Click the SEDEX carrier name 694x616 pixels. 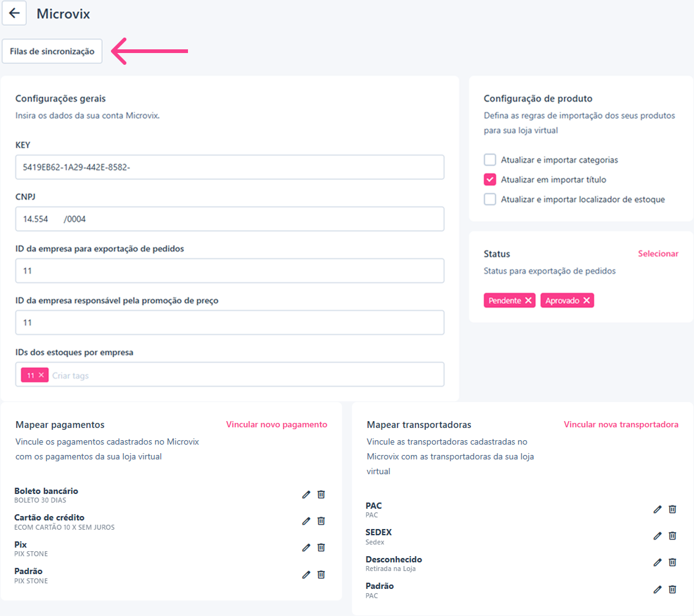pos(378,532)
